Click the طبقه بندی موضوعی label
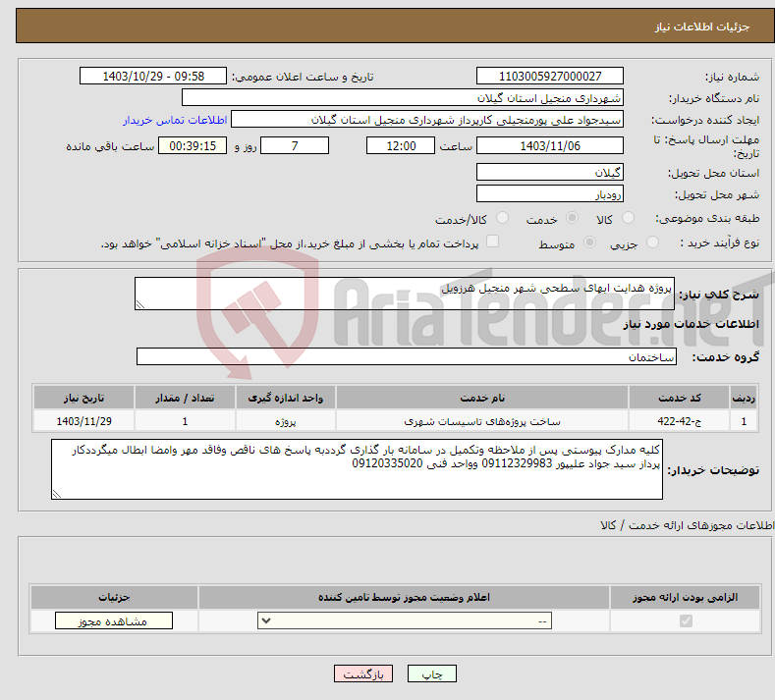This screenshot has width=775, height=700. [x=707, y=218]
